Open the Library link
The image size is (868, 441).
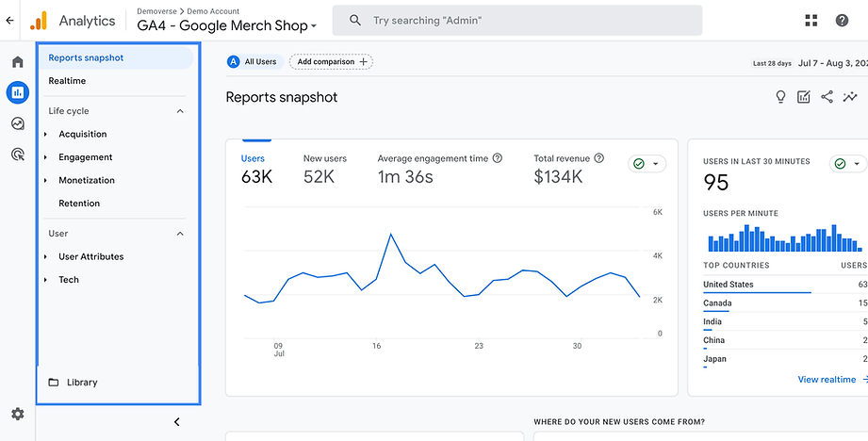point(82,383)
